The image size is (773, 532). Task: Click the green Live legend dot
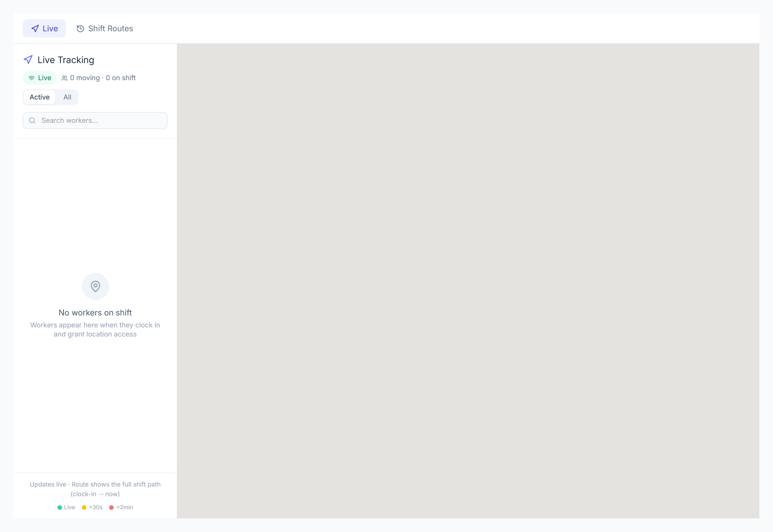click(60, 508)
